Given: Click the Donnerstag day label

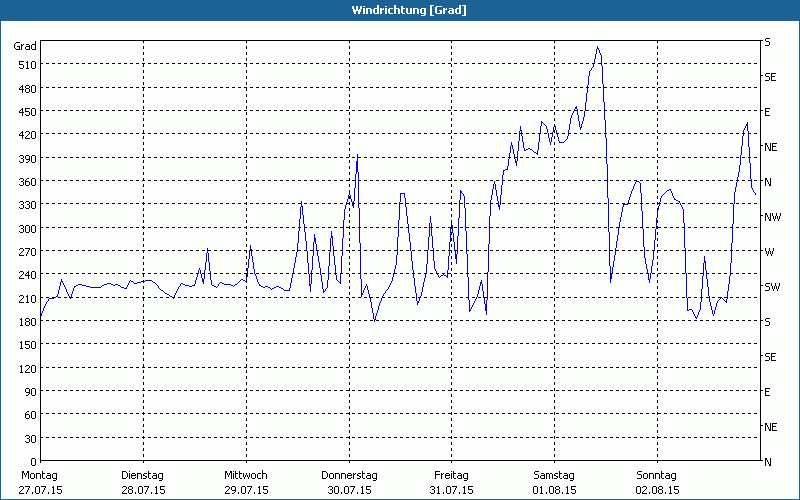Looking at the screenshot, I should (349, 476).
